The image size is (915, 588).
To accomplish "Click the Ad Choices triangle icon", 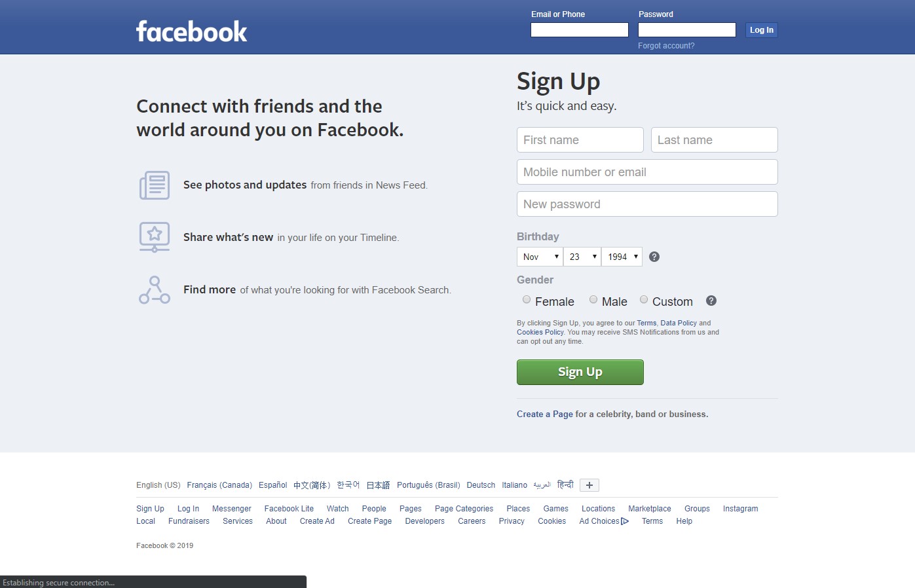I will pos(625,521).
